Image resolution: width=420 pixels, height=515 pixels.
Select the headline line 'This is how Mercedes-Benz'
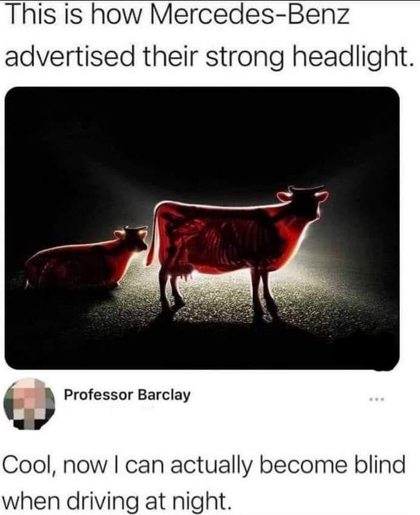tap(177, 16)
